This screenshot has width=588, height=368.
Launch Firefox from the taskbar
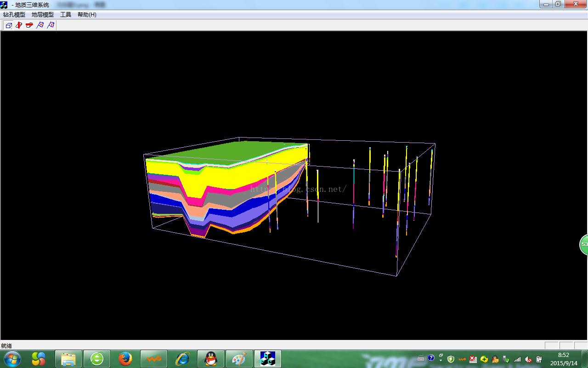tap(125, 359)
